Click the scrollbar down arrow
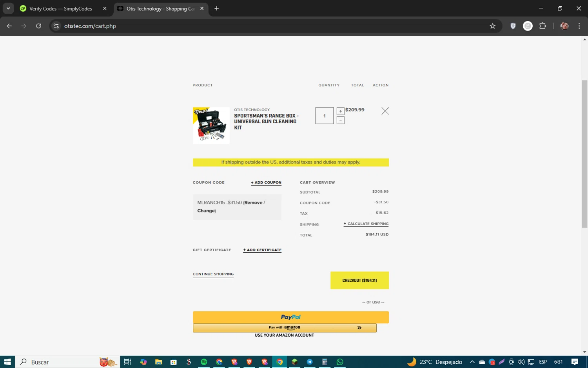The width and height of the screenshot is (588, 368). click(x=584, y=352)
